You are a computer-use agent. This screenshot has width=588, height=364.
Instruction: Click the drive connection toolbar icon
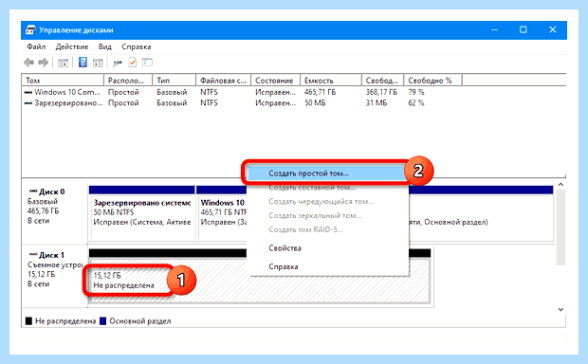pyautogui.click(x=118, y=63)
